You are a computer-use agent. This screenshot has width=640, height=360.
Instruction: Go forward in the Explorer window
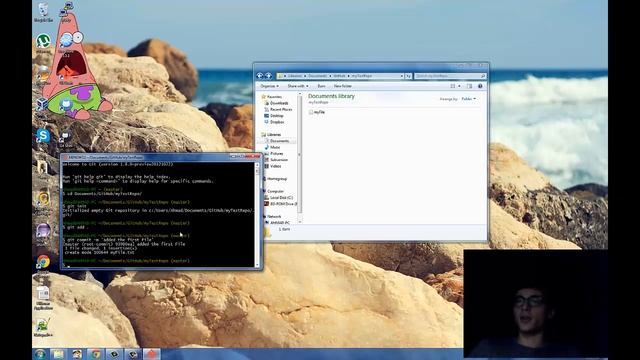(x=269, y=76)
